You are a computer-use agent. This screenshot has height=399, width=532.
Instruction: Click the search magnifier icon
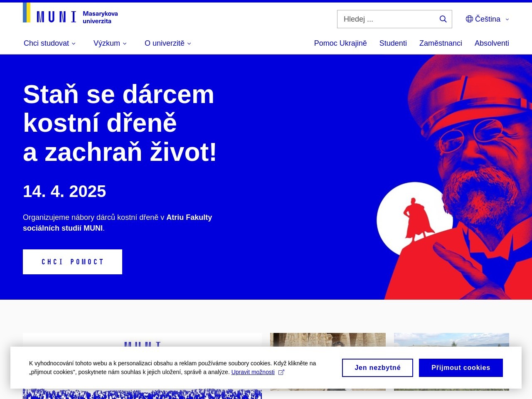tap(443, 19)
